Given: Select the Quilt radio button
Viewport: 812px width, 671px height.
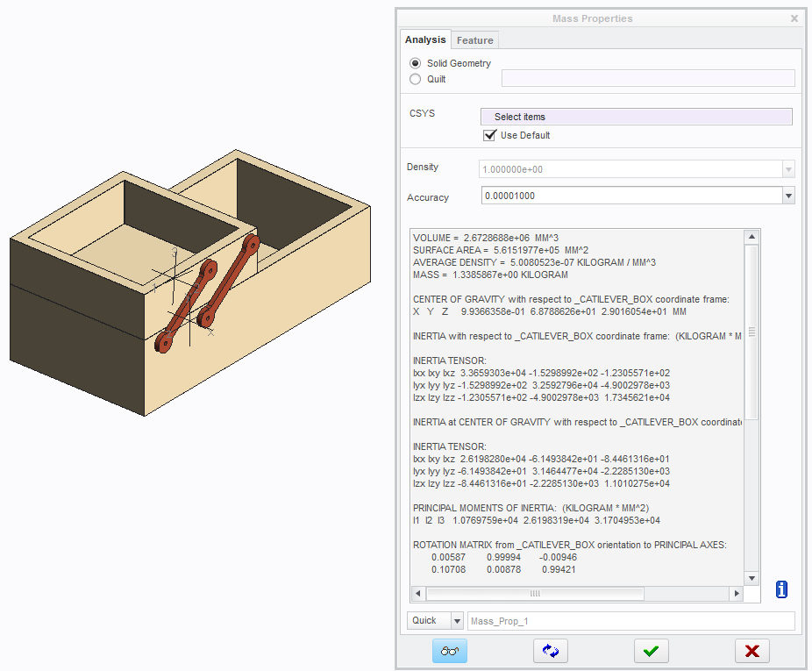Looking at the screenshot, I should tap(416, 79).
